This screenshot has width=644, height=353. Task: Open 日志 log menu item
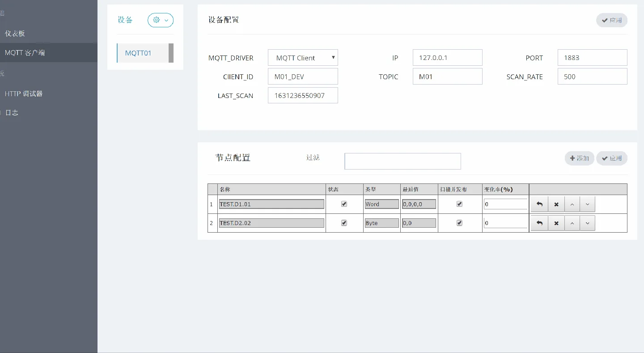[x=49, y=113]
